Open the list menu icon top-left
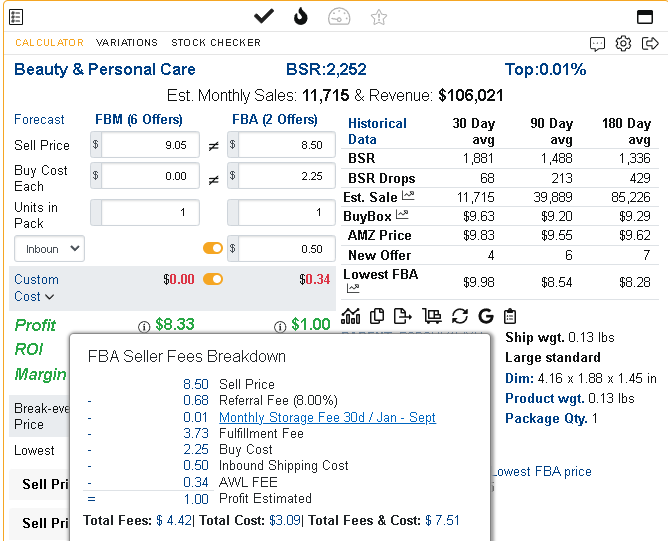Viewport: 668px width, 541px height. [x=16, y=17]
